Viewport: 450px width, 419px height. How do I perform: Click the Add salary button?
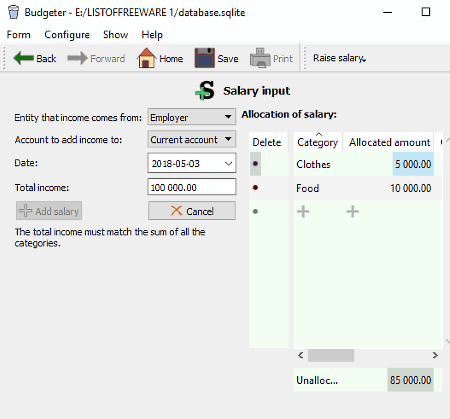click(49, 211)
